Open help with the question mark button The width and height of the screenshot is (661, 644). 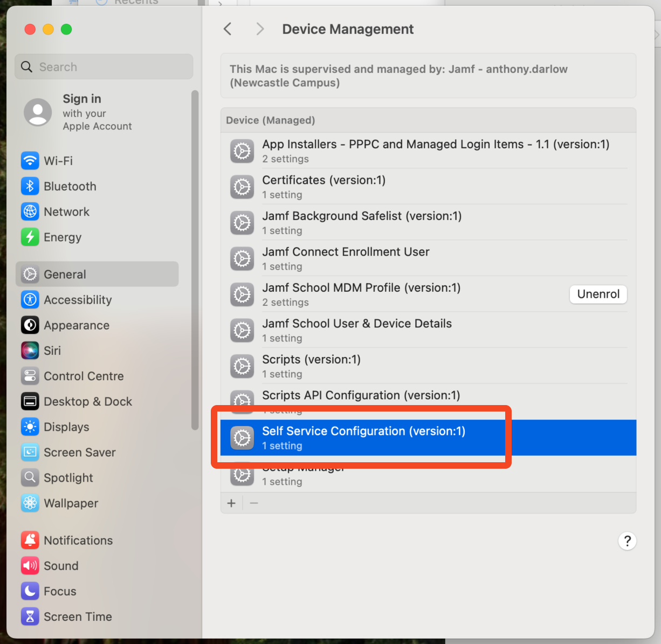(627, 541)
